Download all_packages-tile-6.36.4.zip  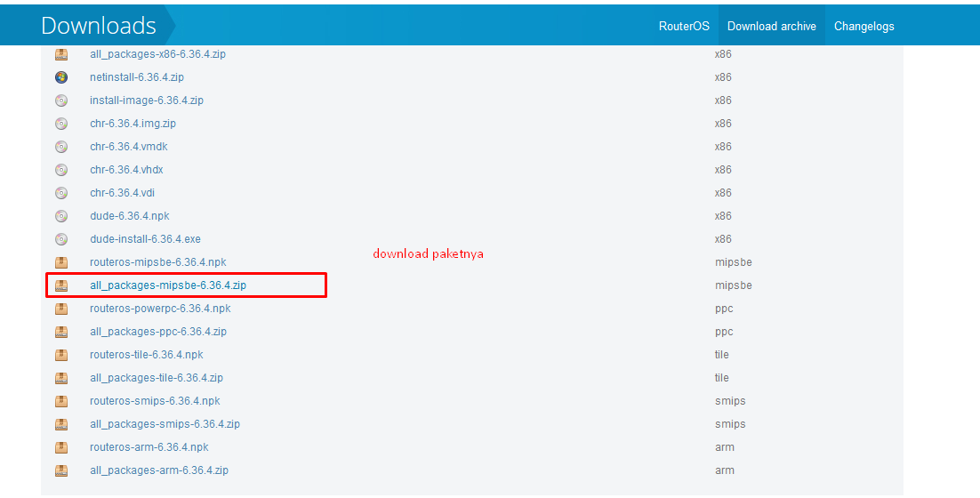click(x=157, y=378)
